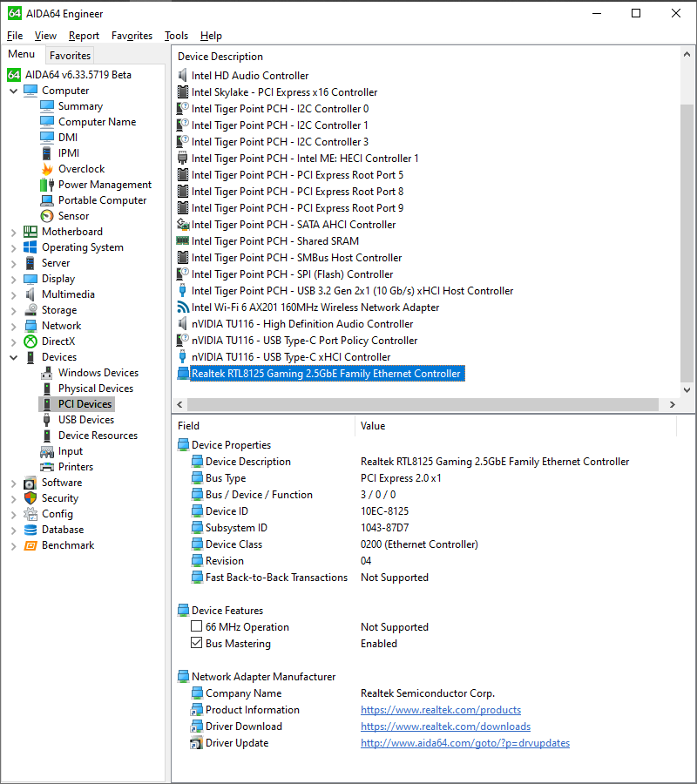Image resolution: width=697 pixels, height=784 pixels.
Task: Open the File menu
Action: pyautogui.click(x=15, y=36)
